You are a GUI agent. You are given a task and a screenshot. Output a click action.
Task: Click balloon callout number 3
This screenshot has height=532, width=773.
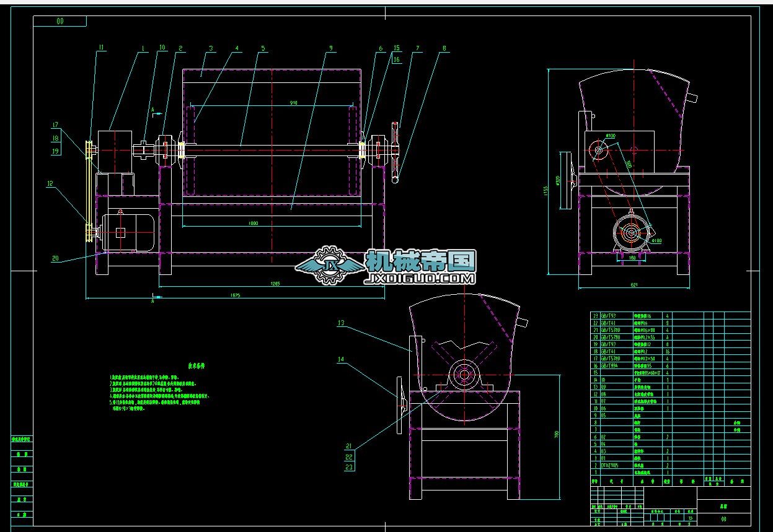click(x=211, y=47)
